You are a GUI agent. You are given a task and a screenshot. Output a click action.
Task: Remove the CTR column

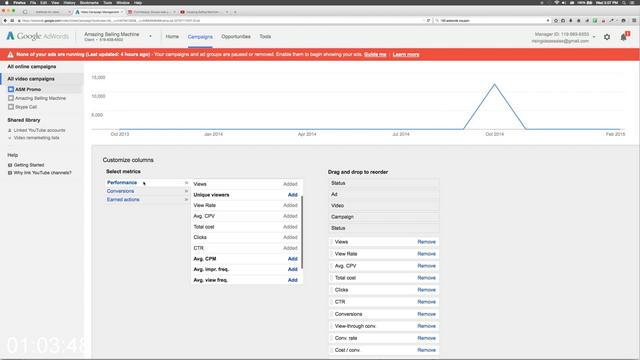click(x=427, y=302)
